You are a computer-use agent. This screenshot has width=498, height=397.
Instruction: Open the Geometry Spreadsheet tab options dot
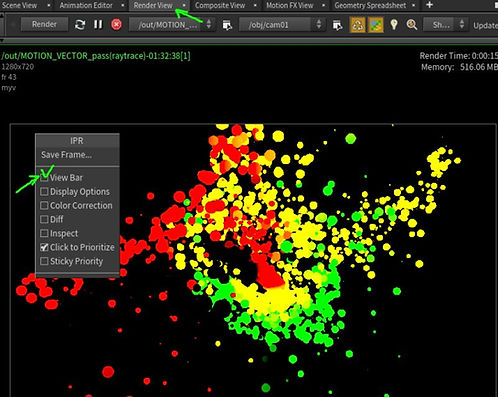pos(413,5)
